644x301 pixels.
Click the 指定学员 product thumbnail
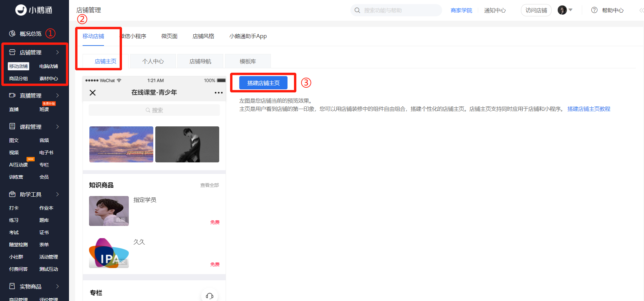click(109, 211)
